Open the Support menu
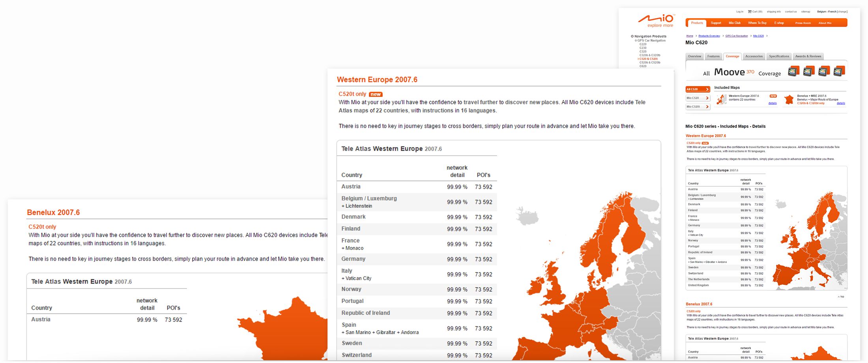 point(716,23)
